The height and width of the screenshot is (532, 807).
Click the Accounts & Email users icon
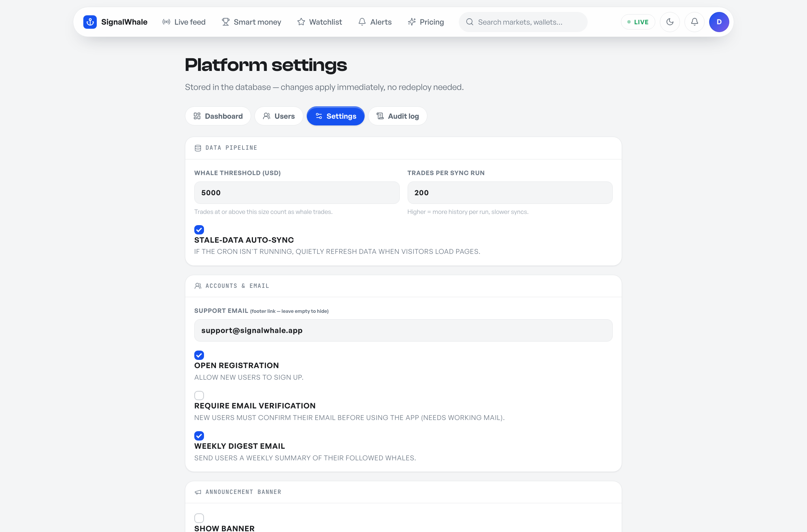(198, 286)
